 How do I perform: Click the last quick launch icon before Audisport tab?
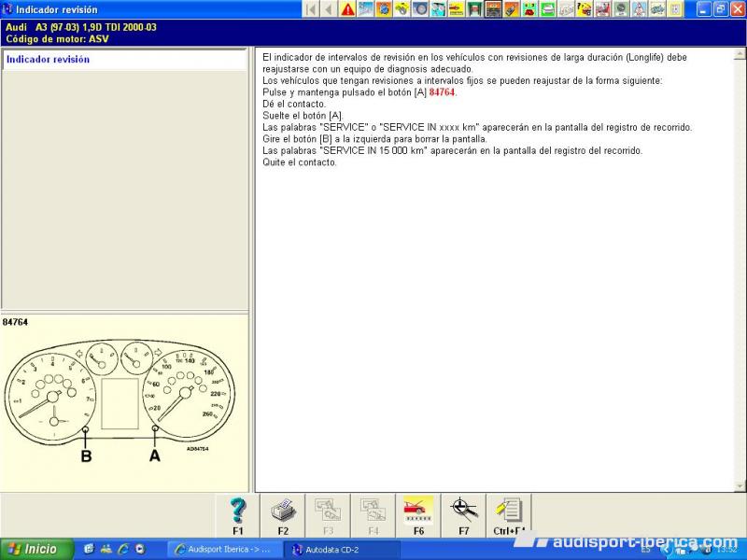pyautogui.click(x=140, y=549)
